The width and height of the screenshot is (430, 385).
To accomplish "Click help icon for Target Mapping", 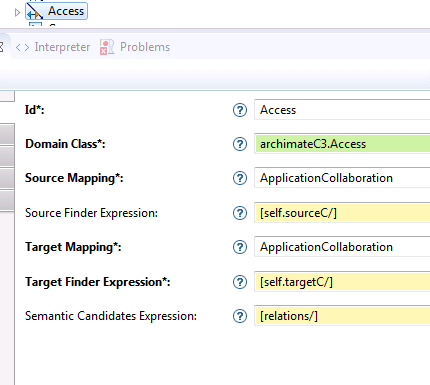I will 240,247.
